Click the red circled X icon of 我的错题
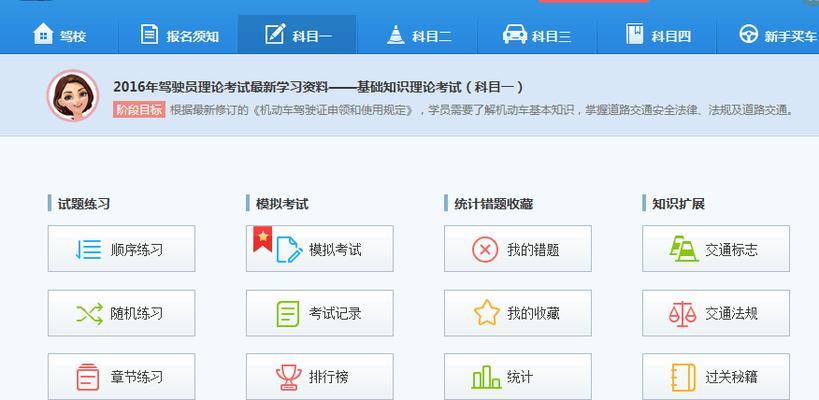This screenshot has height=400, width=819. click(x=485, y=250)
